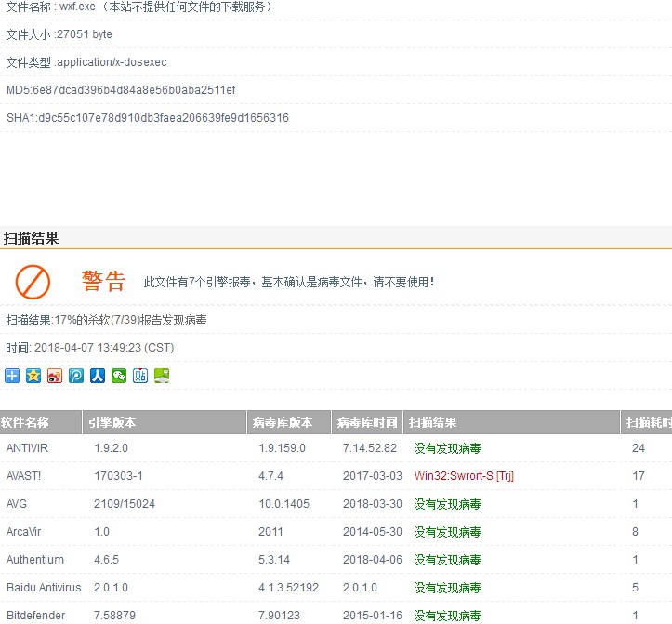This screenshot has height=624, width=672.
Task: Share to QZone via yellow star icon
Action: [33, 376]
